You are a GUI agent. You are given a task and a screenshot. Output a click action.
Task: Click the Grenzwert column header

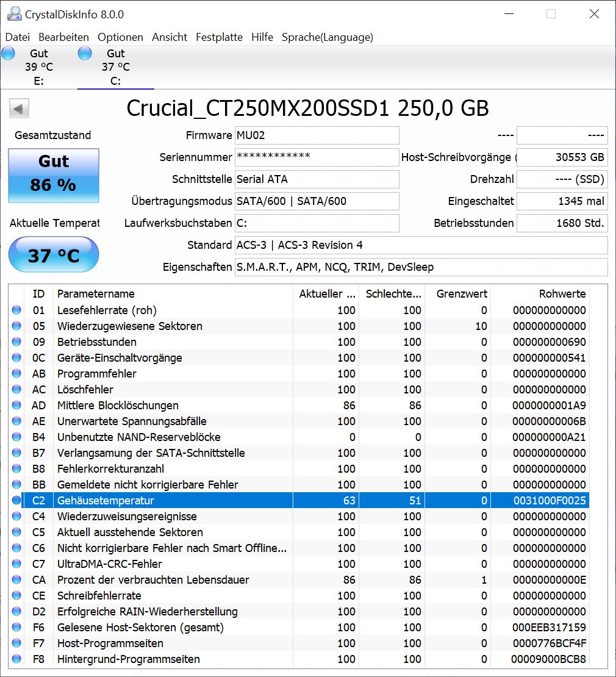pos(458,293)
